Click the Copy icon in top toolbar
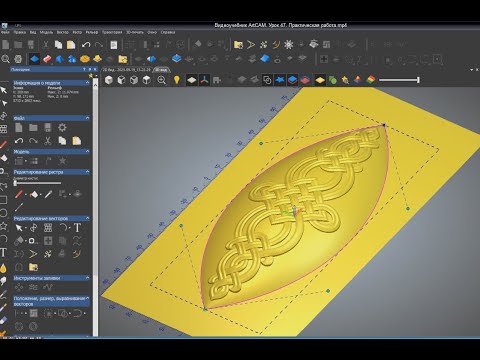Image resolution: width=480 pixels, height=360 pixels. click(58, 45)
